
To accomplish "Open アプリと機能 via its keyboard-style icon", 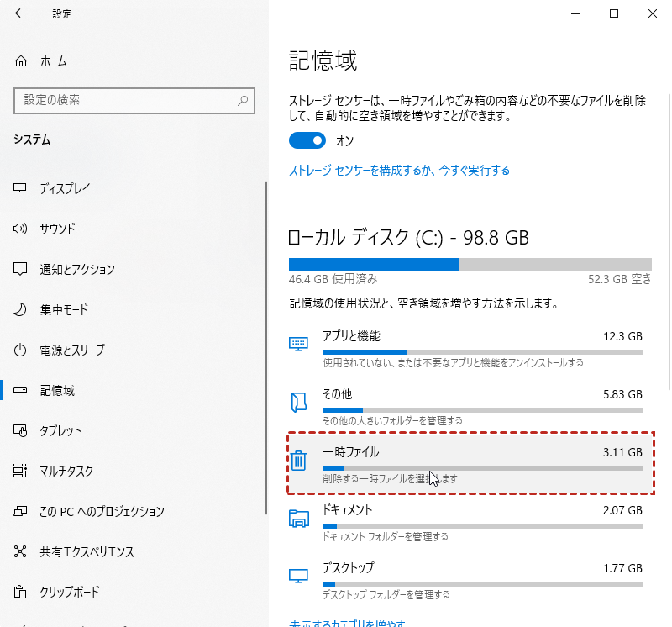I will [x=297, y=343].
